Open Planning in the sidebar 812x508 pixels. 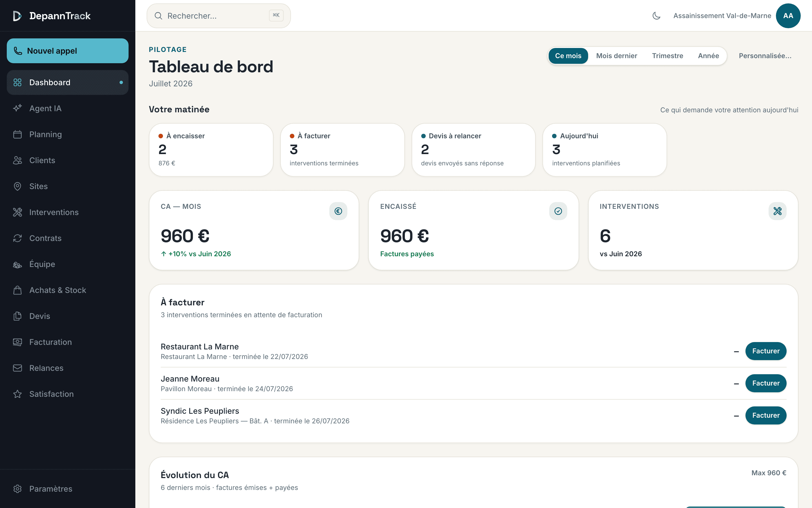coord(67,134)
